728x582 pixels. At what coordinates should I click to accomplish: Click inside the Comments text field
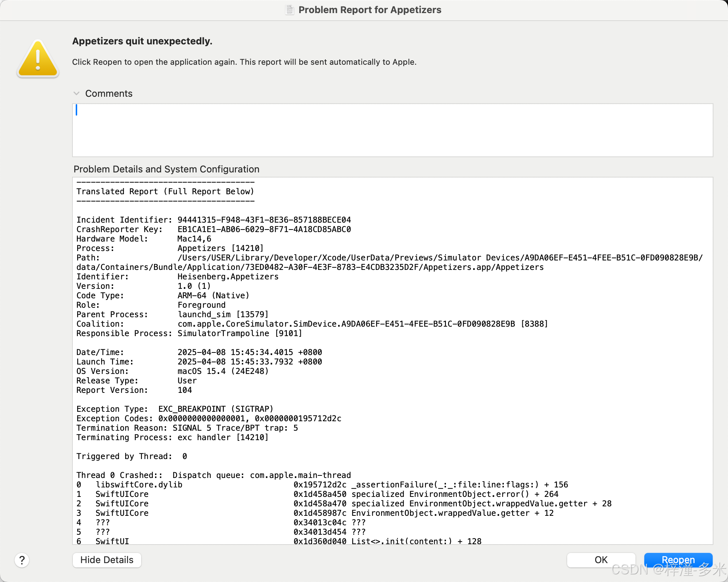coord(392,130)
